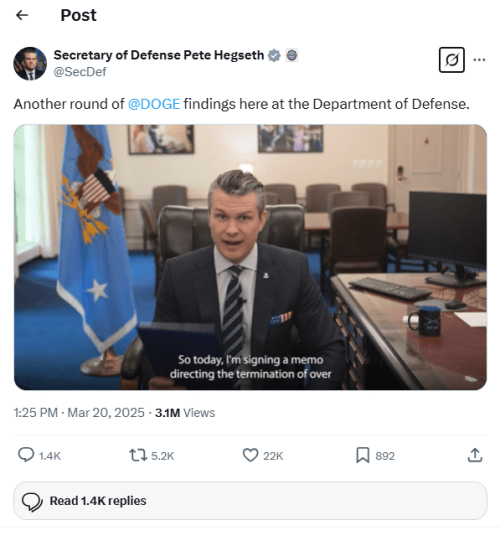
Task: Toggle the heart like button
Action: point(251,455)
